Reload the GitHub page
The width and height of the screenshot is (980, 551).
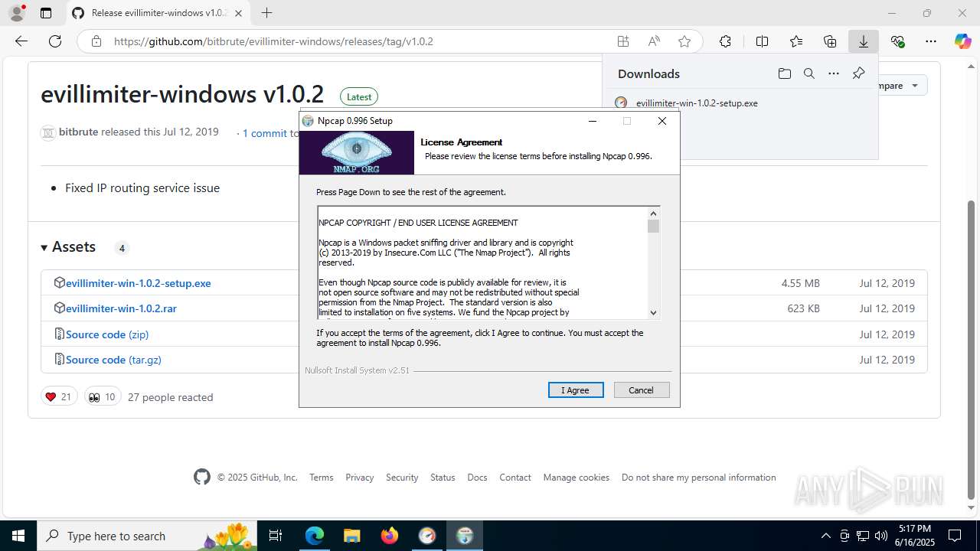[x=55, y=41]
